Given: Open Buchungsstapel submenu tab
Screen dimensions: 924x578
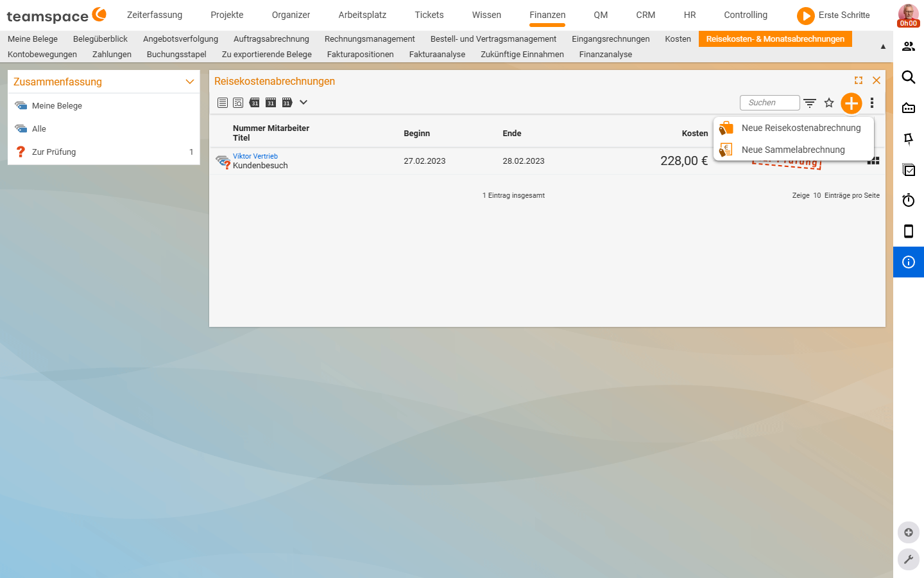Looking at the screenshot, I should coord(176,55).
